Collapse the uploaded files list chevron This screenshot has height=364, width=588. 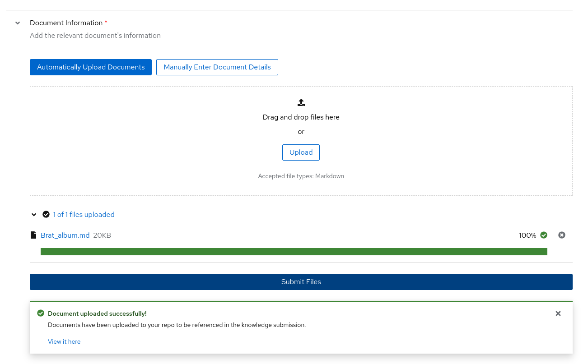[x=34, y=215]
